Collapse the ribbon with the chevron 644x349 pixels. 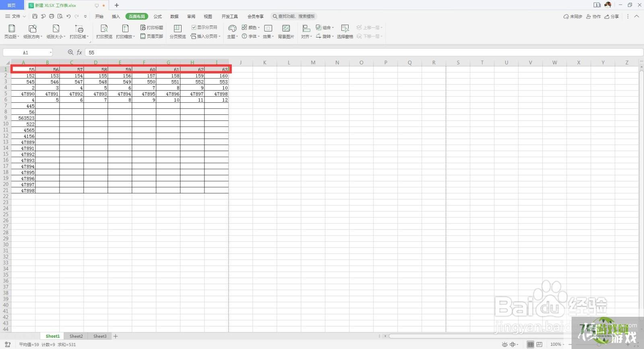[x=636, y=17]
